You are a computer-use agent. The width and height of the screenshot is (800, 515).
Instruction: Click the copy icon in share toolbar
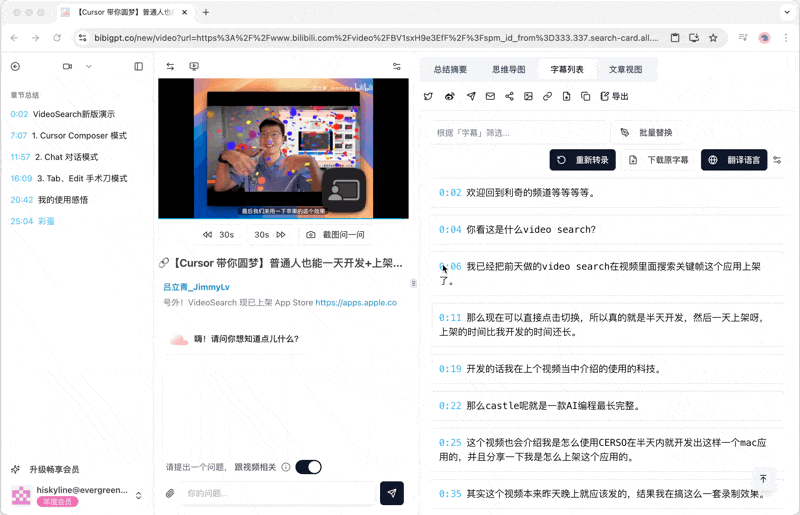[586, 96]
